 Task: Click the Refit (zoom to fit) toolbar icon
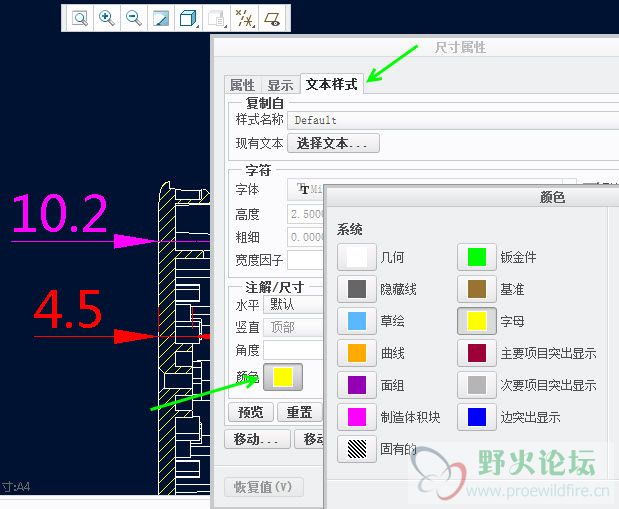pos(80,18)
